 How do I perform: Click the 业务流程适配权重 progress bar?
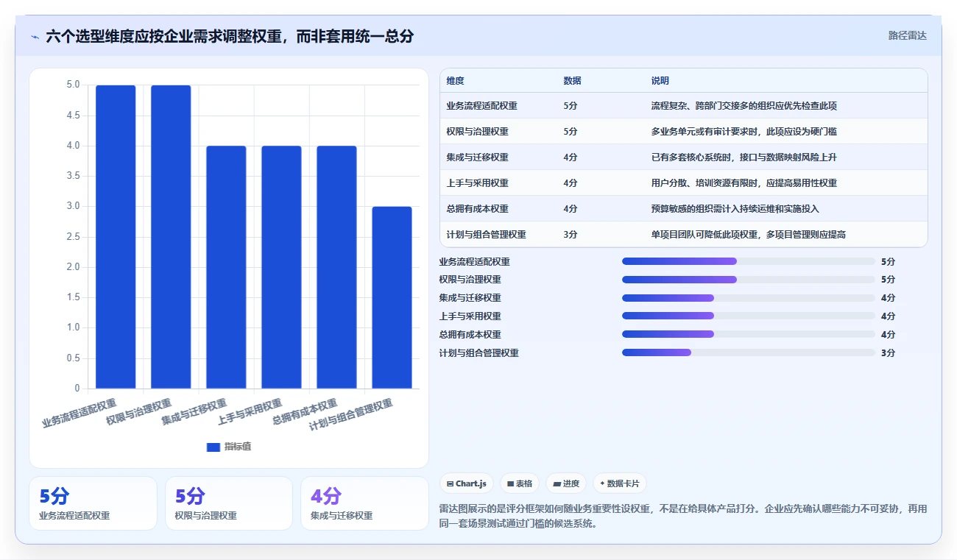[x=749, y=261]
